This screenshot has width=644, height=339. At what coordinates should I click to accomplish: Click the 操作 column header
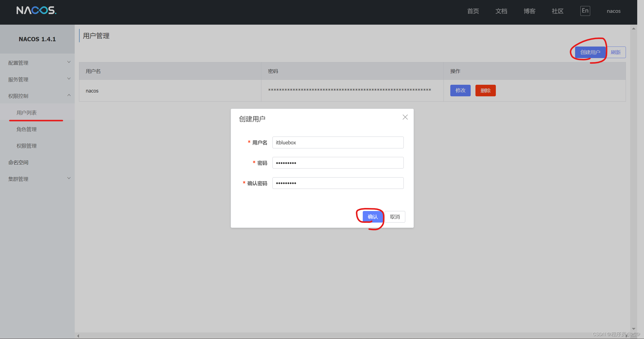pyautogui.click(x=535, y=71)
